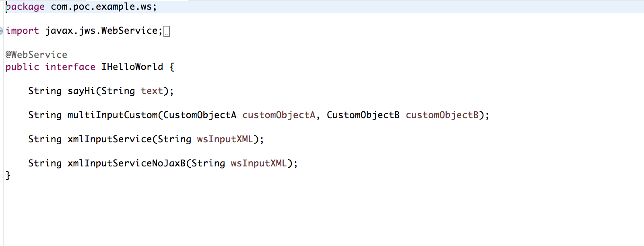
Task: Click the text parameter in sayHi
Action: click(152, 91)
